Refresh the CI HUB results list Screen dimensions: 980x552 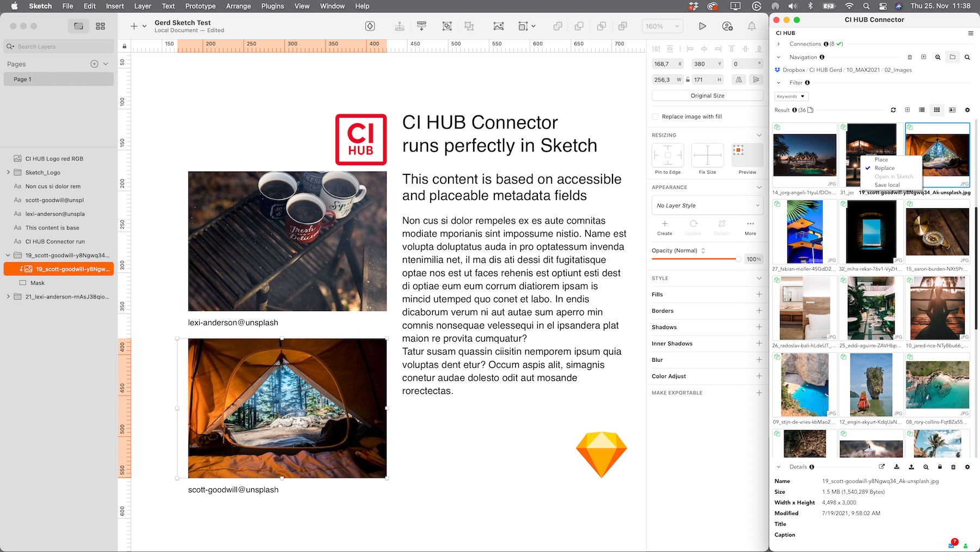(x=893, y=110)
